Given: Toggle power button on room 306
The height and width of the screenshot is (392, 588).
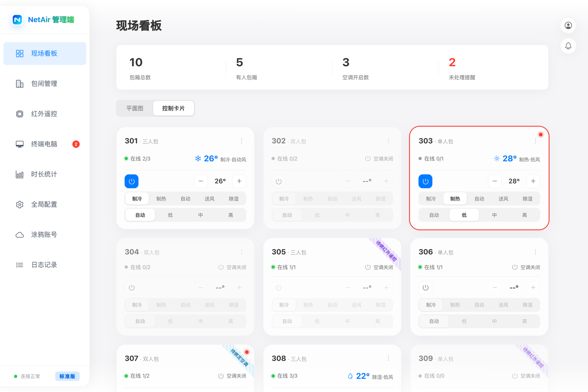Looking at the screenshot, I should (425, 287).
